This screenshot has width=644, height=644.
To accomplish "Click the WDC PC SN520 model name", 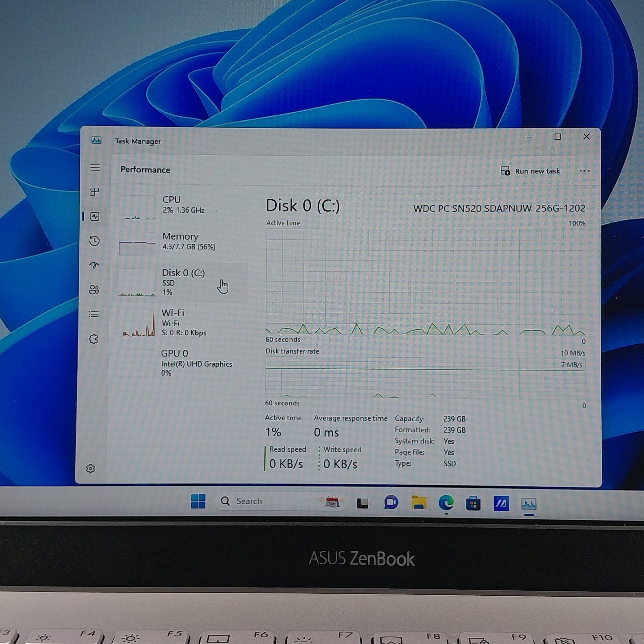I will [x=499, y=208].
